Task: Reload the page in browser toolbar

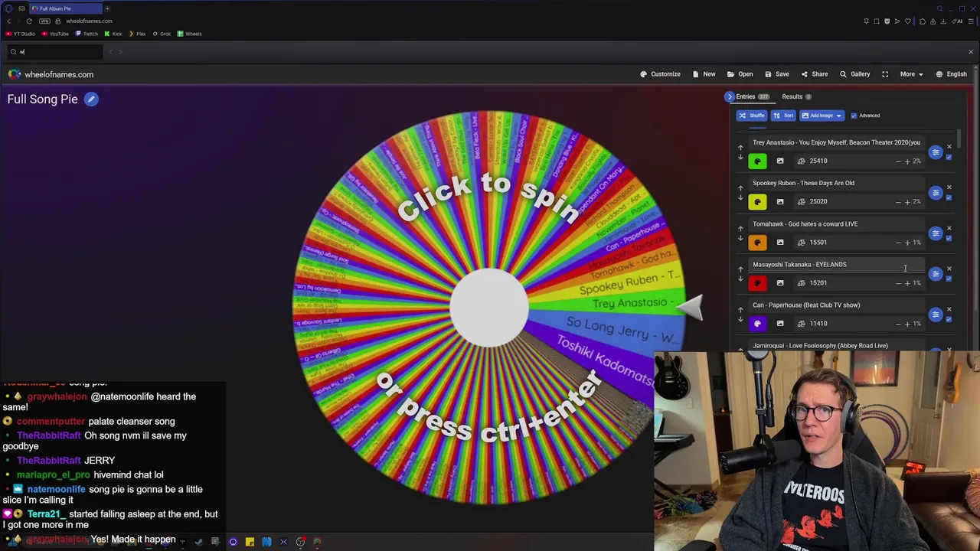Action: tap(29, 21)
